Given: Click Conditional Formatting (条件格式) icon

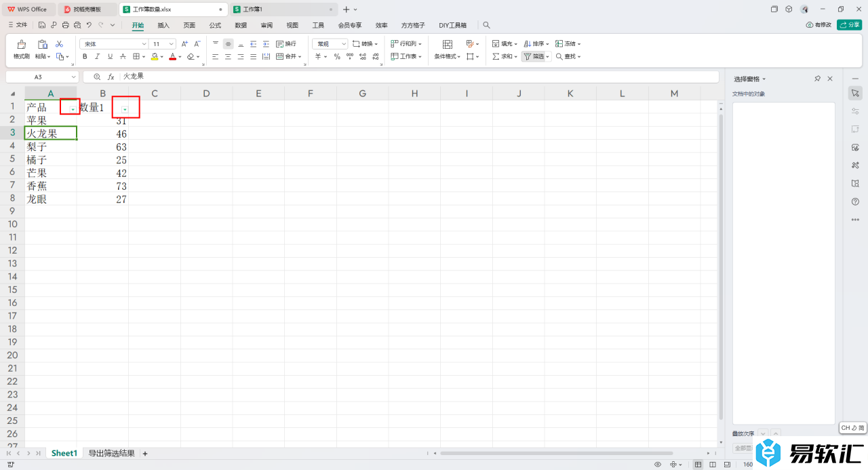Looking at the screenshot, I should pos(448,44).
